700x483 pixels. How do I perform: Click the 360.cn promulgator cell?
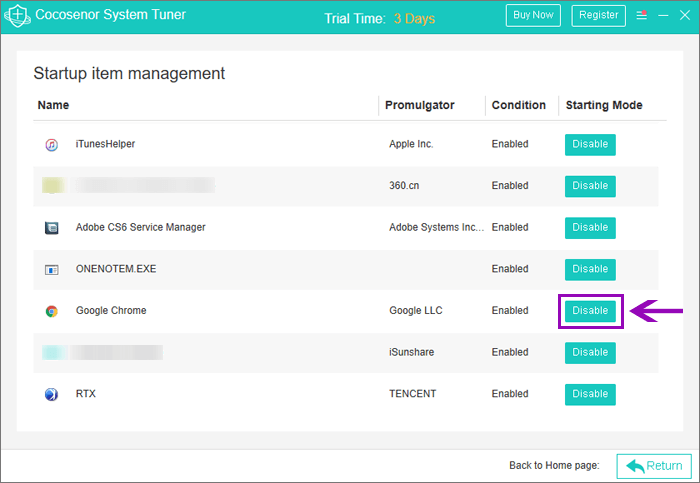pos(404,186)
